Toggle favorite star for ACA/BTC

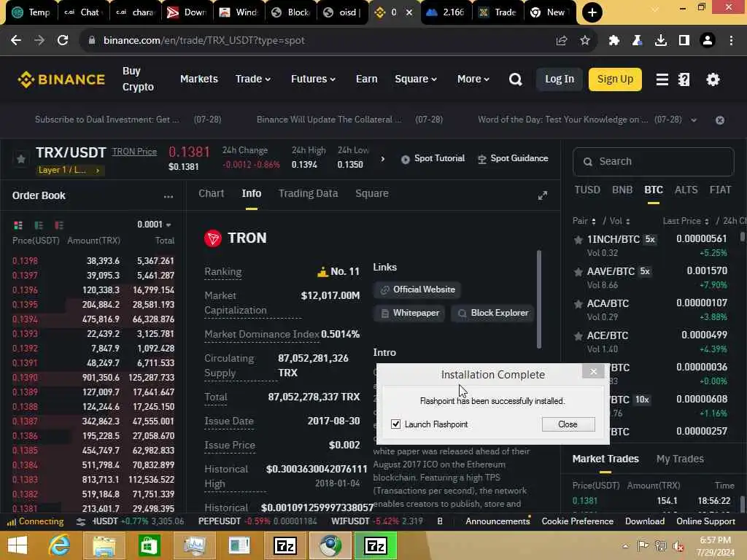(x=578, y=304)
